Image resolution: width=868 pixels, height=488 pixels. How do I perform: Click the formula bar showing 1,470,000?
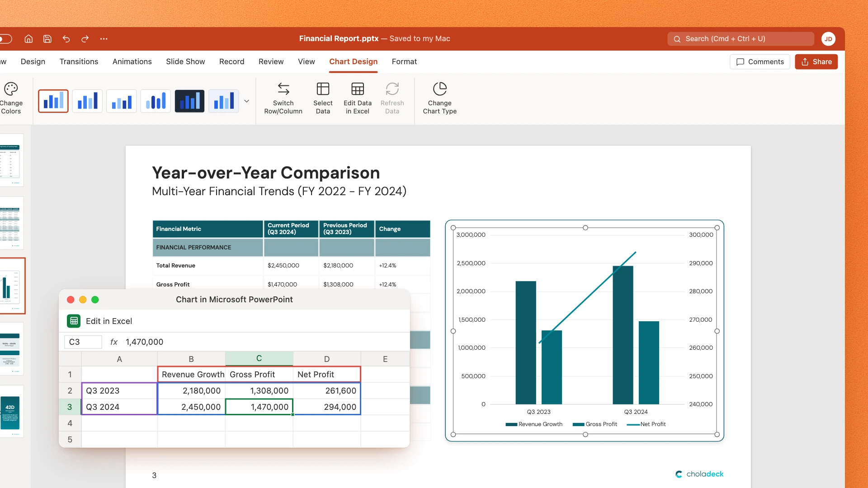pos(266,342)
